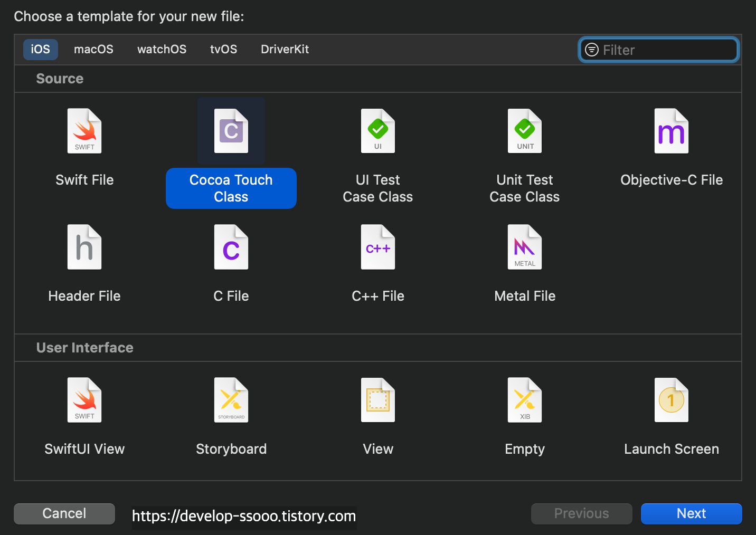This screenshot has width=756, height=535.
Task: Choose the Unit Test Case Class icon
Action: (525, 131)
